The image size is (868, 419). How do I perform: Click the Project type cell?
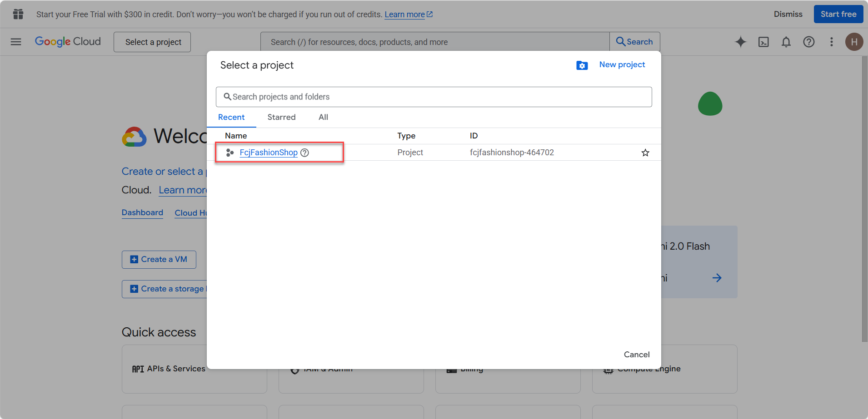410,153
